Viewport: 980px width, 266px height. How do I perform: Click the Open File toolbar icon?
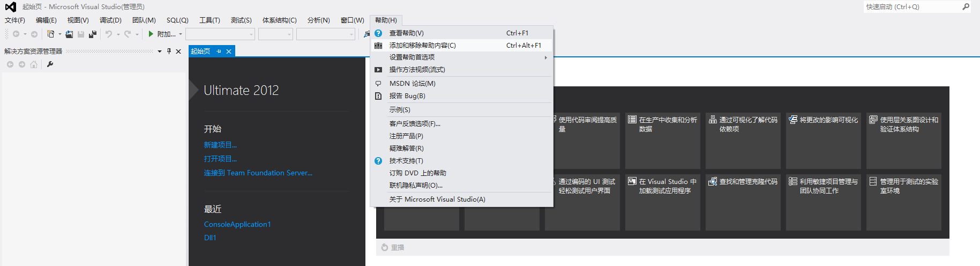click(x=69, y=34)
